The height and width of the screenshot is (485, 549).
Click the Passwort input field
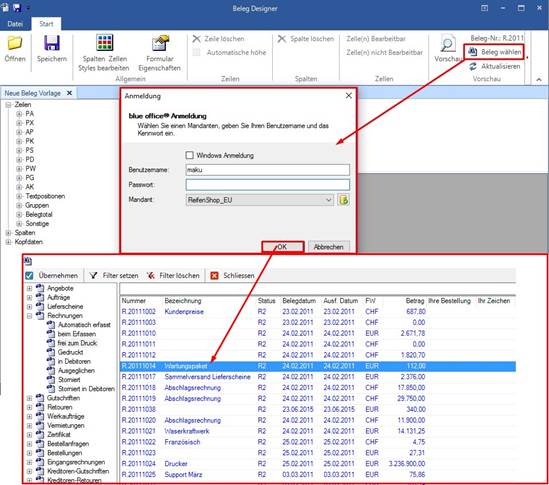pos(267,185)
